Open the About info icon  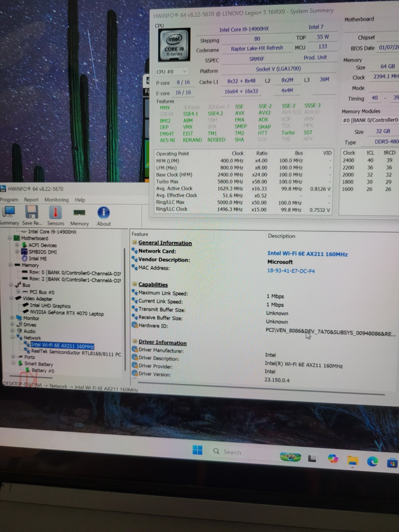tap(103, 213)
